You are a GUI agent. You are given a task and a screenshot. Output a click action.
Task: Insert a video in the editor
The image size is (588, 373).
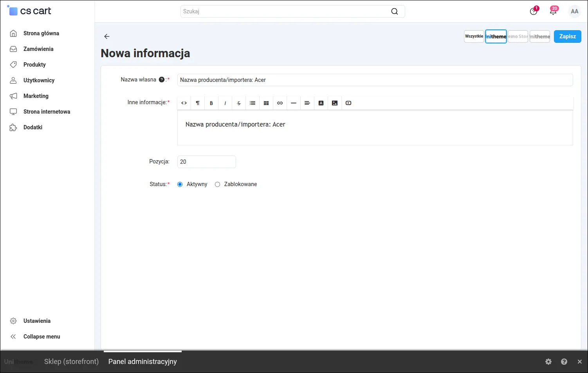pyautogui.click(x=348, y=103)
